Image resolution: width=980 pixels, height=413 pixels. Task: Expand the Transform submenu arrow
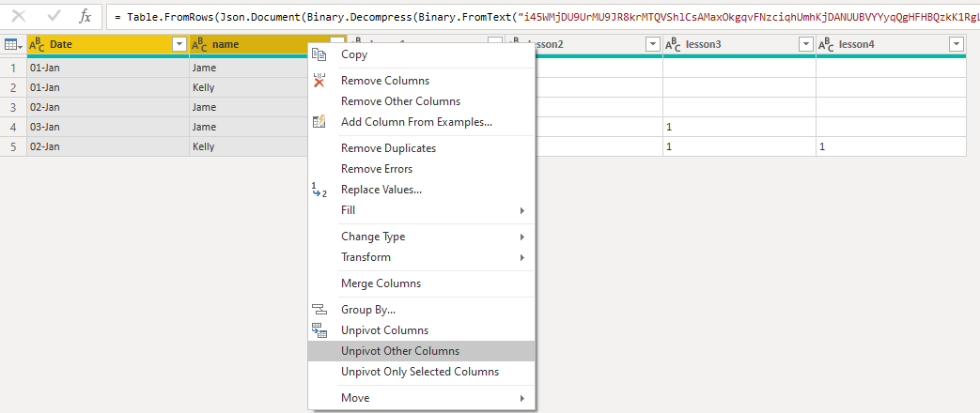coord(521,257)
